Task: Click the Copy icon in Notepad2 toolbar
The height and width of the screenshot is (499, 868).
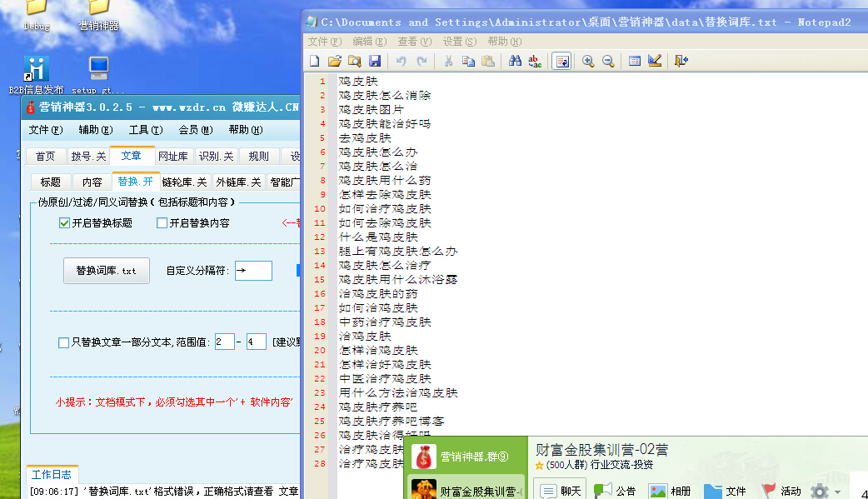Action: (x=468, y=61)
